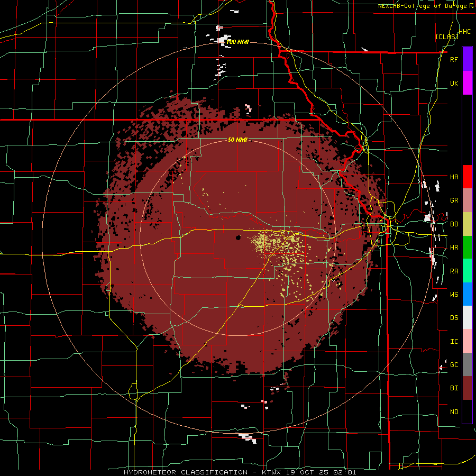Click the BD legend label
476x476 pixels.
click(454, 224)
